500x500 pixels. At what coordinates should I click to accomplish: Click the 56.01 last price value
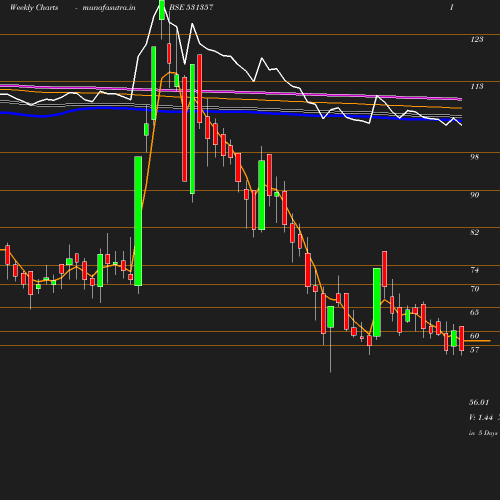tap(479, 402)
